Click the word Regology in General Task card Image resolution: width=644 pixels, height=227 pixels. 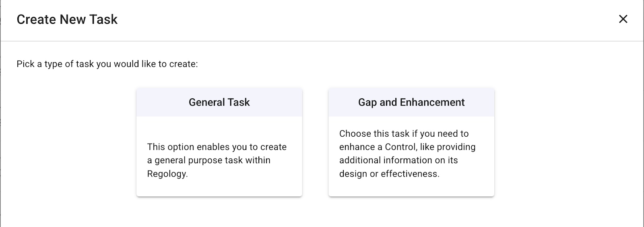pyautogui.click(x=167, y=174)
